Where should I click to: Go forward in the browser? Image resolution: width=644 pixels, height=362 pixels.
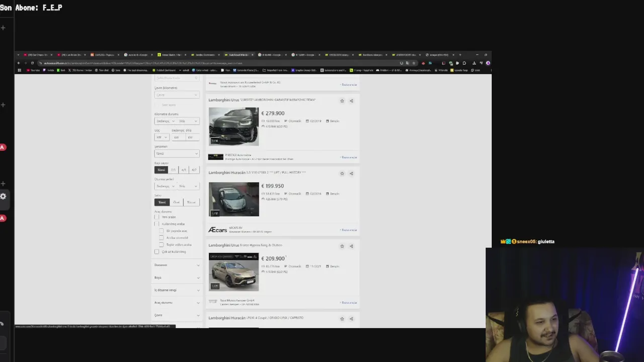25,63
